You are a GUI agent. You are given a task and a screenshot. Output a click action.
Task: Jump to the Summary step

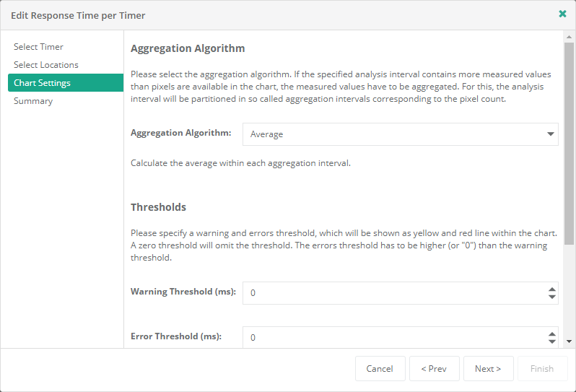pos(33,101)
